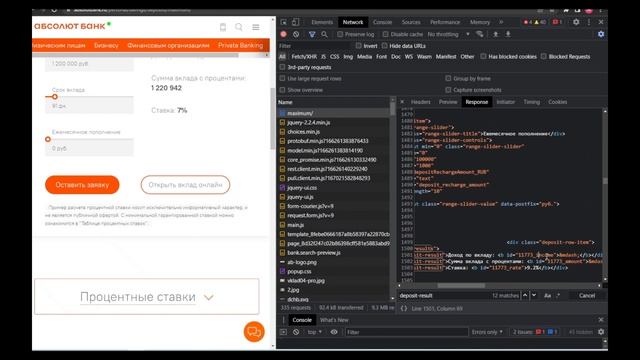Click the import HAR file arrow
This screenshot has width=640, height=360.
[x=496, y=34]
